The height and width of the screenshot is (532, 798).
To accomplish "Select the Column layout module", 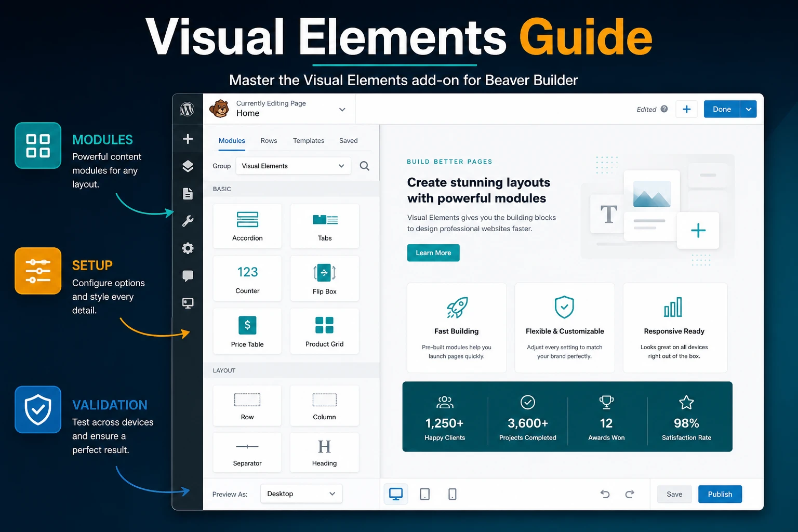I will (x=325, y=406).
